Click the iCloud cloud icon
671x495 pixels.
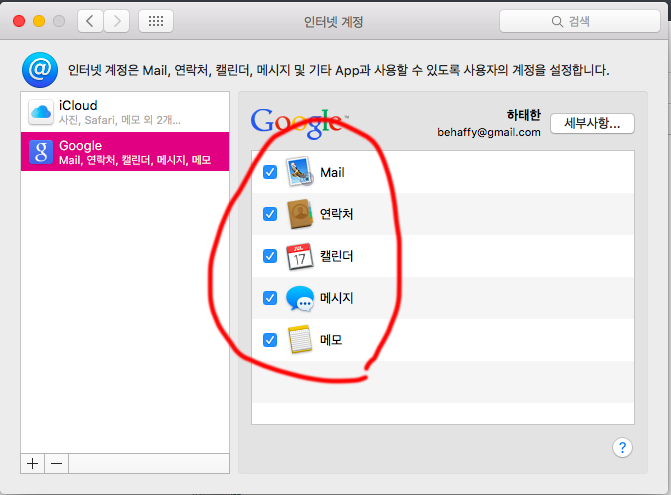click(41, 112)
